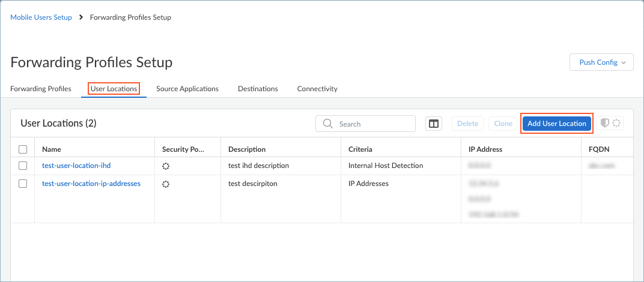Click the search magnifier icon

(x=328, y=124)
